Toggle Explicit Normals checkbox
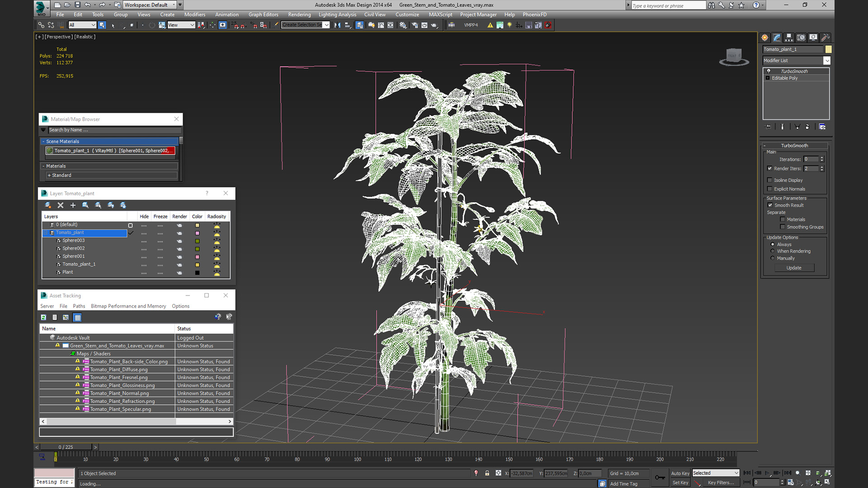The image size is (868, 488). click(x=769, y=189)
